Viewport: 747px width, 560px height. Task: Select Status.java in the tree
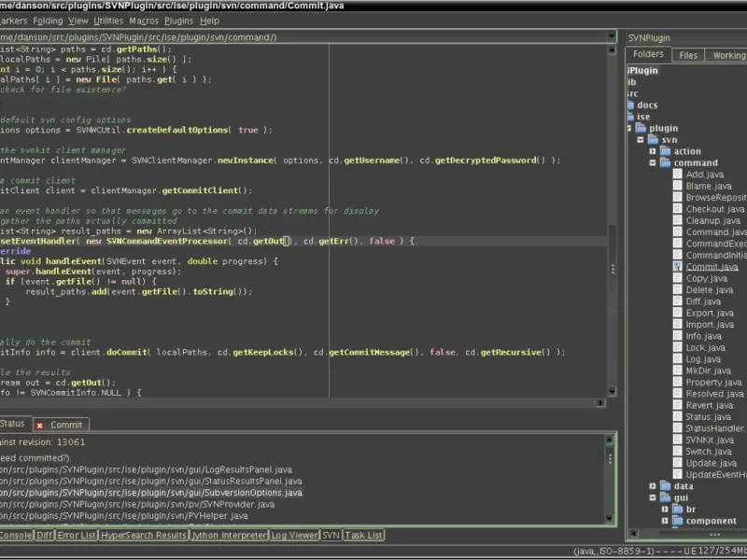pyautogui.click(x=708, y=416)
